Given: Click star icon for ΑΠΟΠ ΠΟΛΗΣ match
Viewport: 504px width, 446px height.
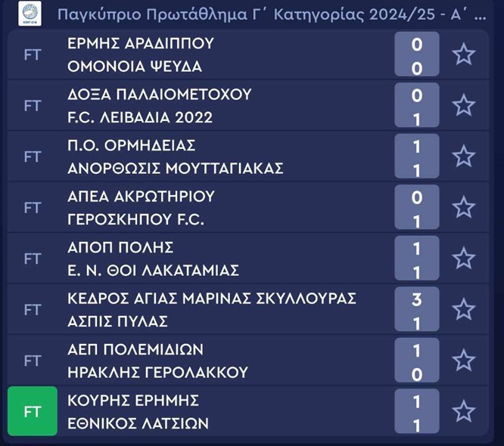Looking at the screenshot, I should coord(463,259).
